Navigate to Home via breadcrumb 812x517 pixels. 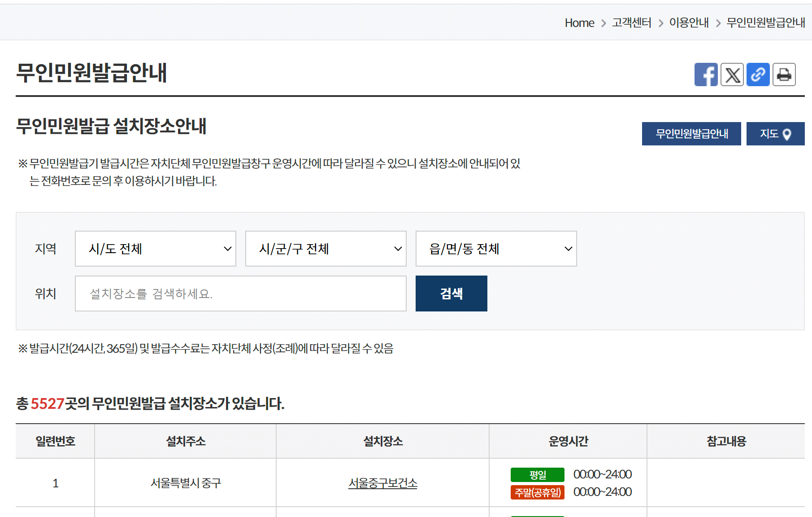[x=579, y=22]
